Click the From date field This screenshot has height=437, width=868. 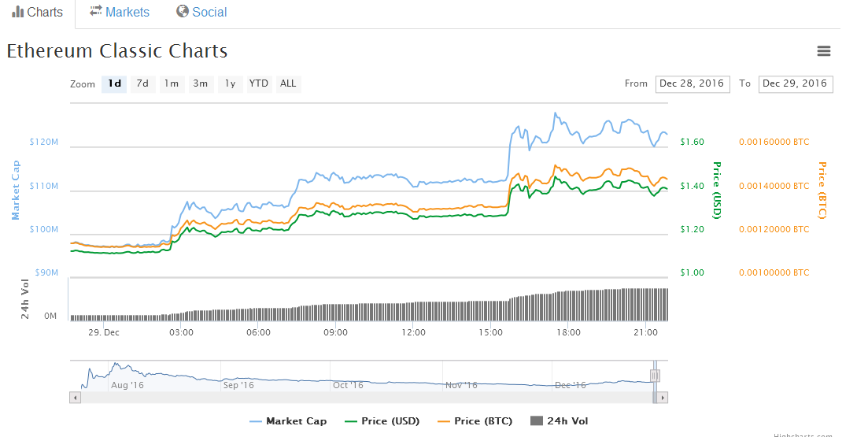692,83
